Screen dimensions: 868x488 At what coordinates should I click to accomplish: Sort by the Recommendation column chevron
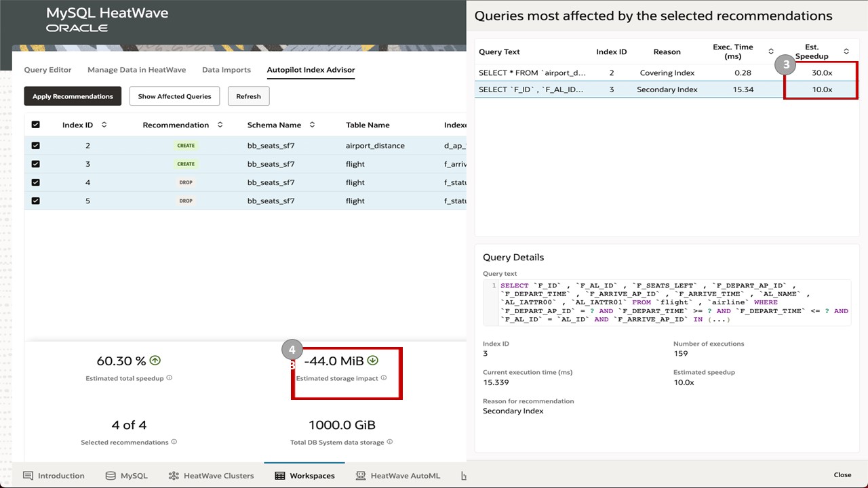220,124
